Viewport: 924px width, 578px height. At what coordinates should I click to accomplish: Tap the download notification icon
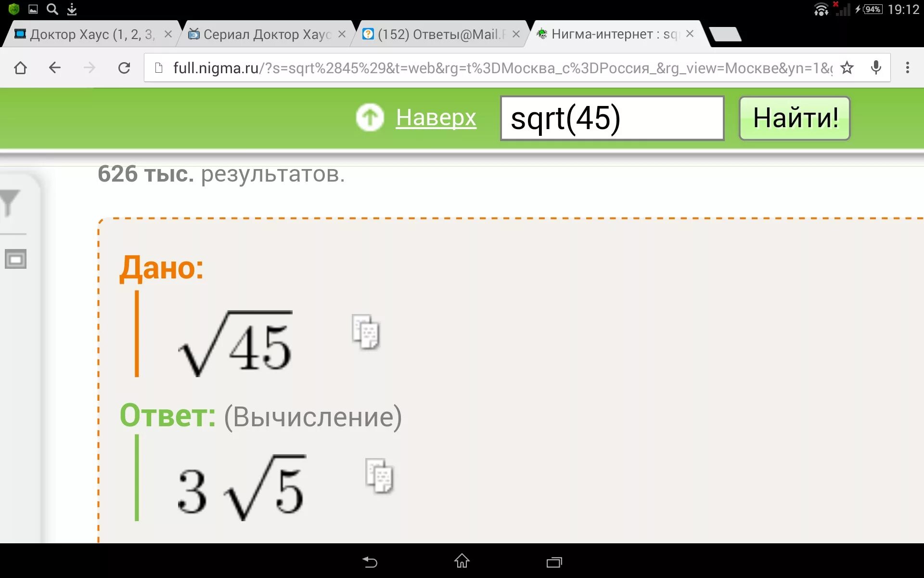click(x=72, y=9)
